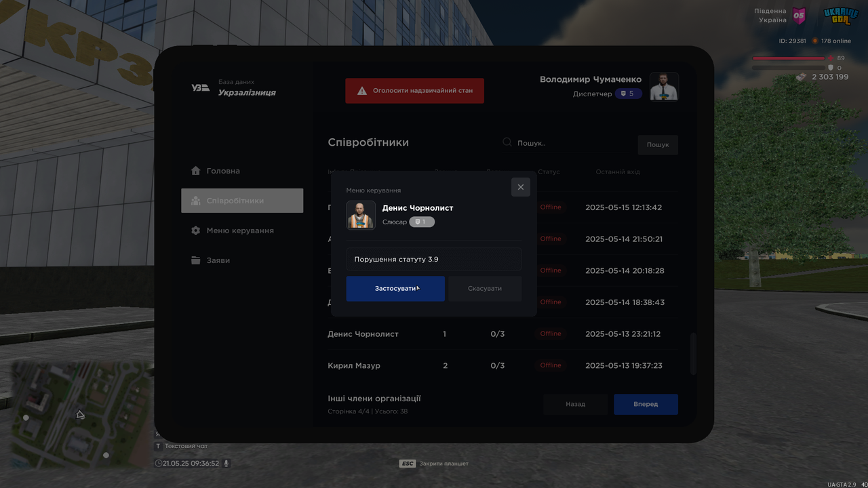Screen dimensions: 868x488
Task: Click Оголосити надзвичайний стан button
Action: click(415, 90)
